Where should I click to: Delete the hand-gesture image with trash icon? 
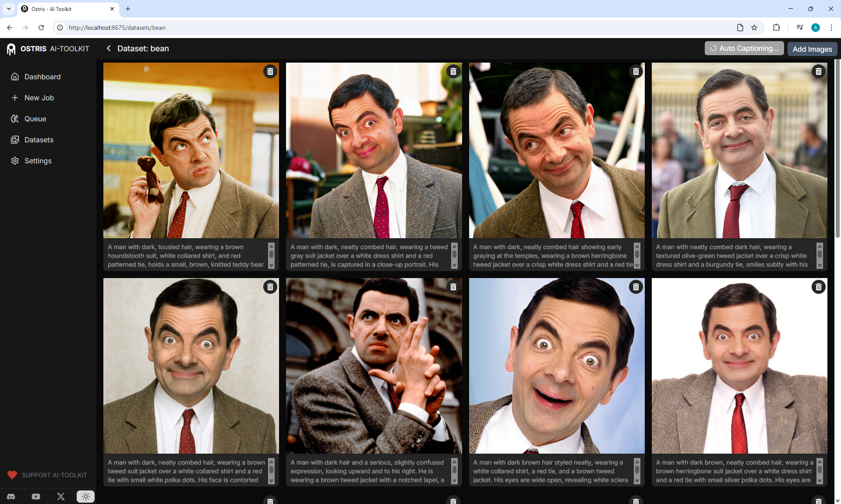(x=453, y=287)
